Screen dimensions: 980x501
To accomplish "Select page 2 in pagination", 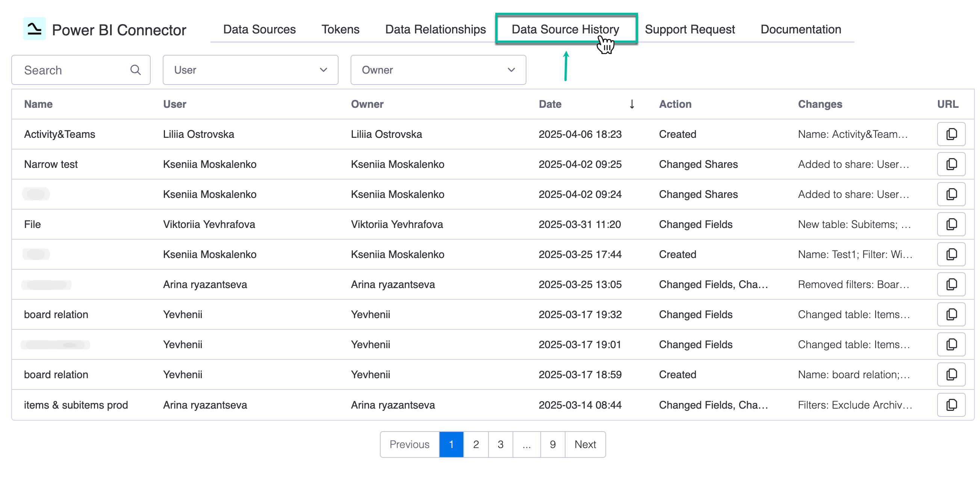I will pyautogui.click(x=476, y=444).
